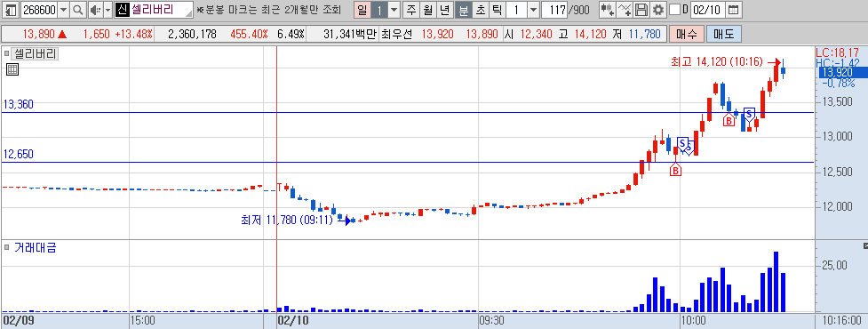Click the 13,360 horizontal price line label

pyautogui.click(x=19, y=104)
